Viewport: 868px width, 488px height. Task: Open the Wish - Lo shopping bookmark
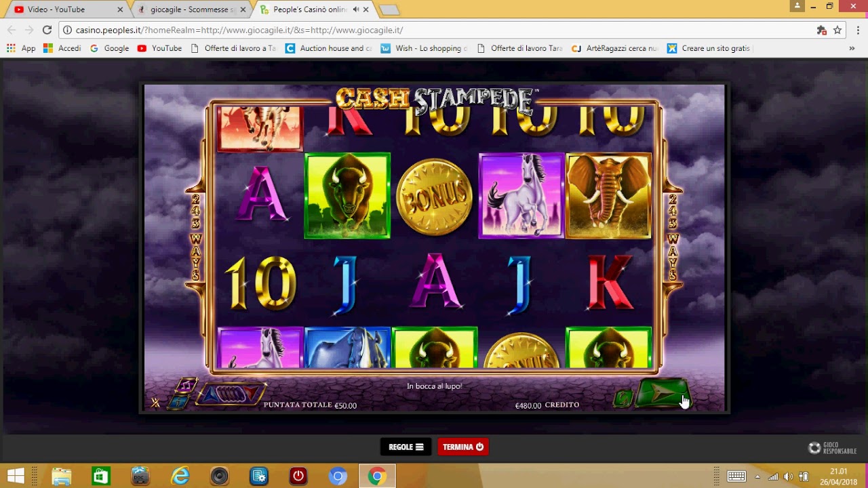425,48
